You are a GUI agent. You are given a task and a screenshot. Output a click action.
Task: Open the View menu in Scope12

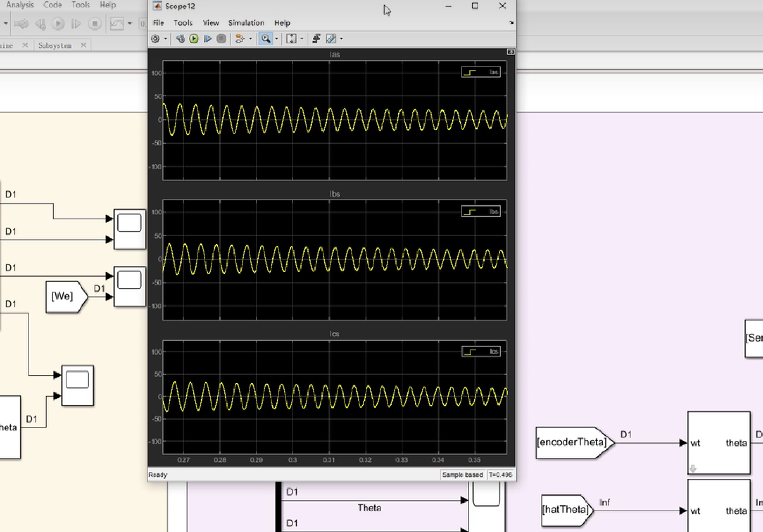[x=210, y=23]
